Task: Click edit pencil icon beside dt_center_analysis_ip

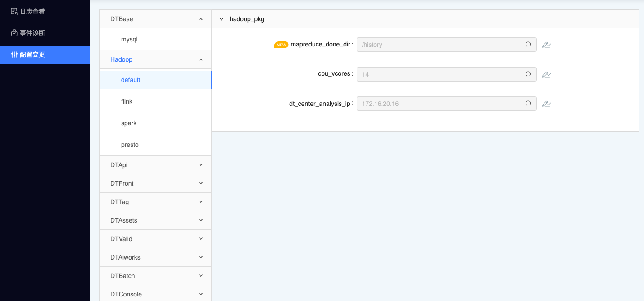Action: (x=546, y=104)
